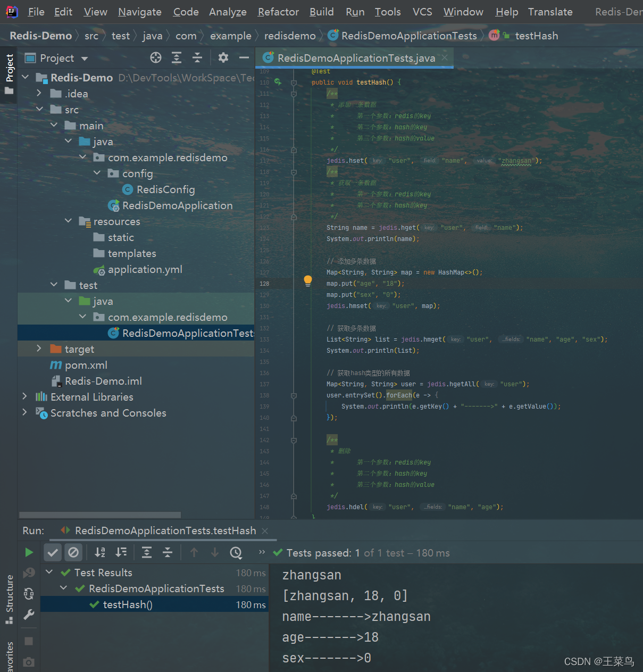Go to next failed test arrow
The image size is (643, 672).
(215, 553)
